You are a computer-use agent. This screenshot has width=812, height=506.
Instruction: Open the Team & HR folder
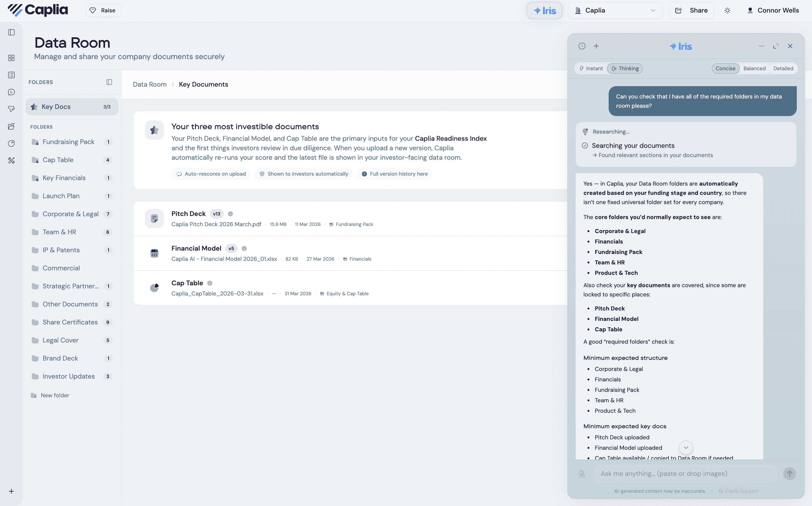coord(72,232)
